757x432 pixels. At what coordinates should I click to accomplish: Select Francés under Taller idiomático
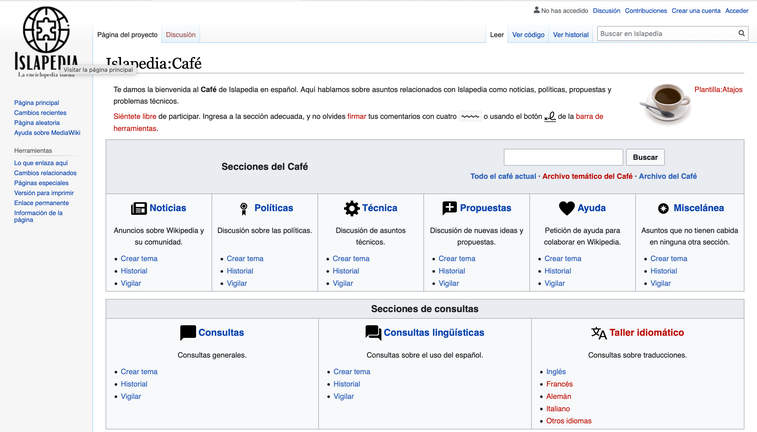559,384
